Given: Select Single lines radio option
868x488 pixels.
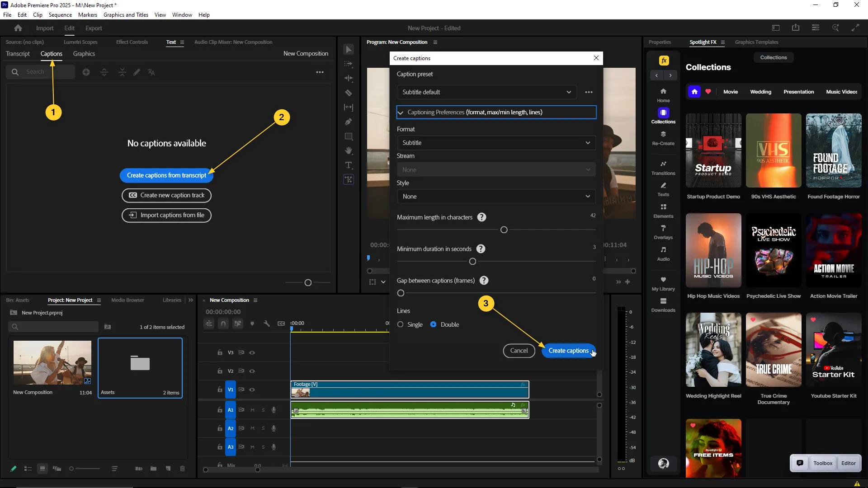Looking at the screenshot, I should pos(401,324).
